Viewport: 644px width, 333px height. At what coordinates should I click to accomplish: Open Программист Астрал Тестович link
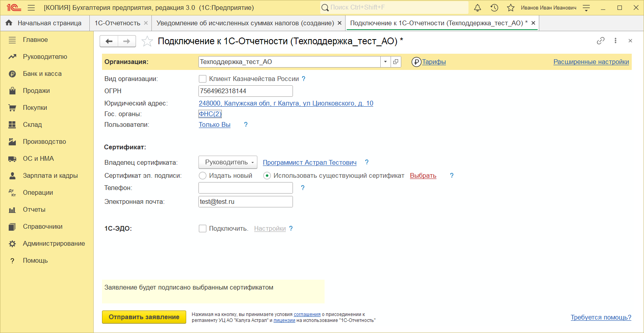310,162
